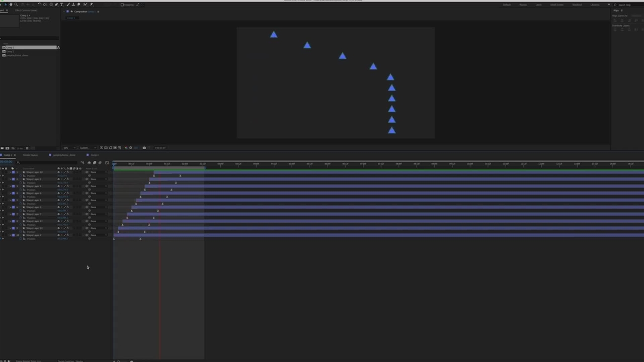
Task: Toggle Position stopwatch for Shape Layer 6
Action: 21,197
